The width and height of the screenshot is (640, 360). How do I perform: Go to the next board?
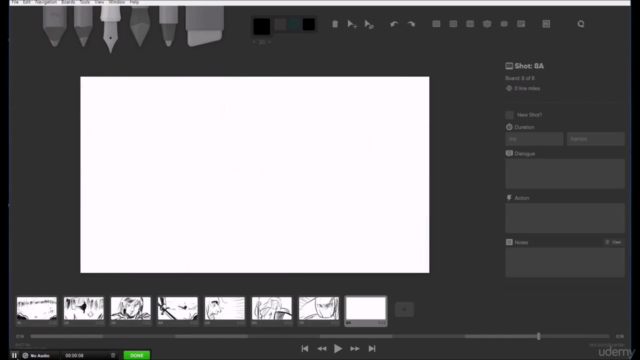[x=355, y=349]
